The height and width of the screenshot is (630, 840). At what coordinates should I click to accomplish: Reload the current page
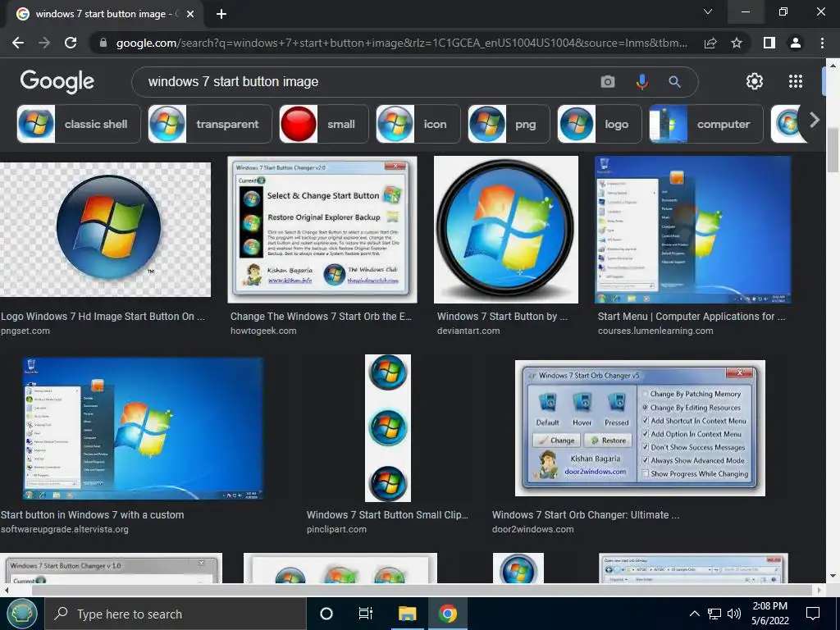[x=71, y=43]
